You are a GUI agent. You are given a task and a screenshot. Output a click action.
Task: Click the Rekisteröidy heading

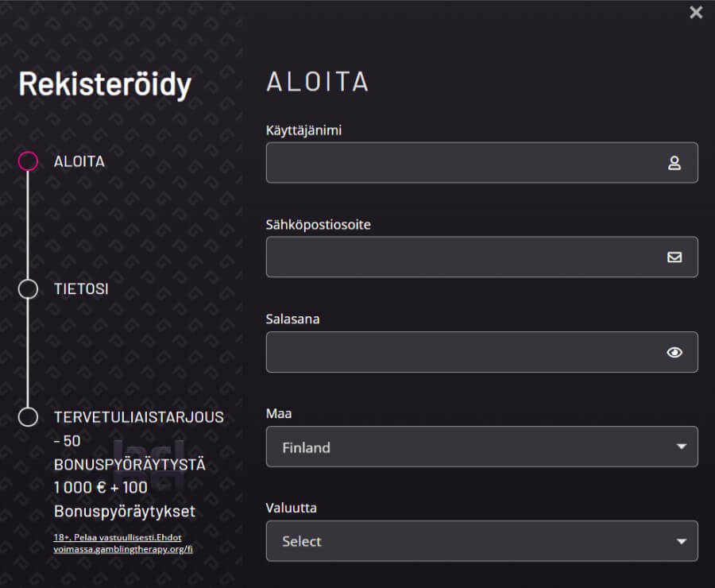105,84
